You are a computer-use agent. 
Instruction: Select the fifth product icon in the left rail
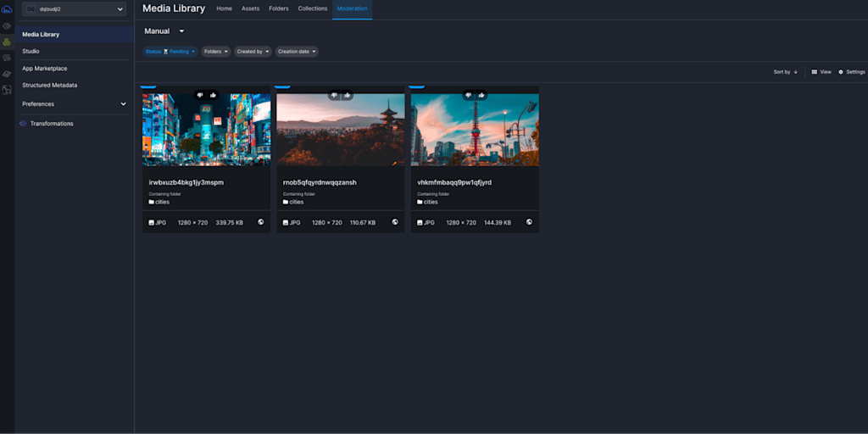(7, 74)
